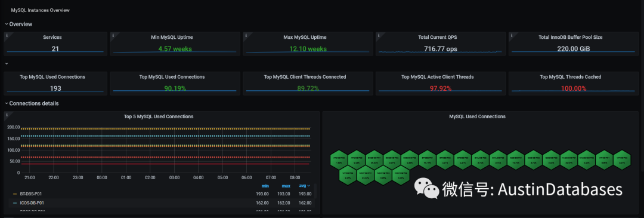The height and width of the screenshot is (218, 644).
Task: Toggle ICOS-DB-P01 series in legend
Action: coord(32,203)
